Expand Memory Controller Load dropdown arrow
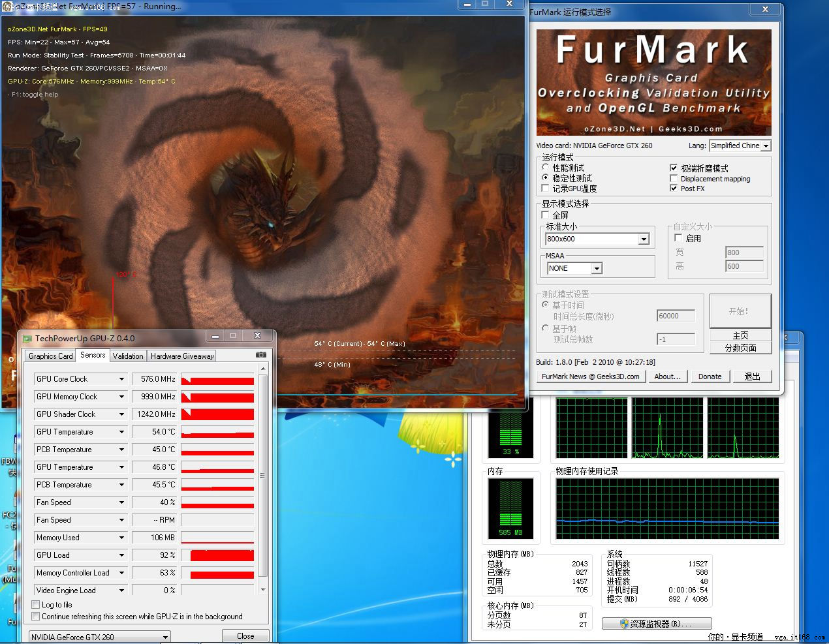 (x=121, y=573)
